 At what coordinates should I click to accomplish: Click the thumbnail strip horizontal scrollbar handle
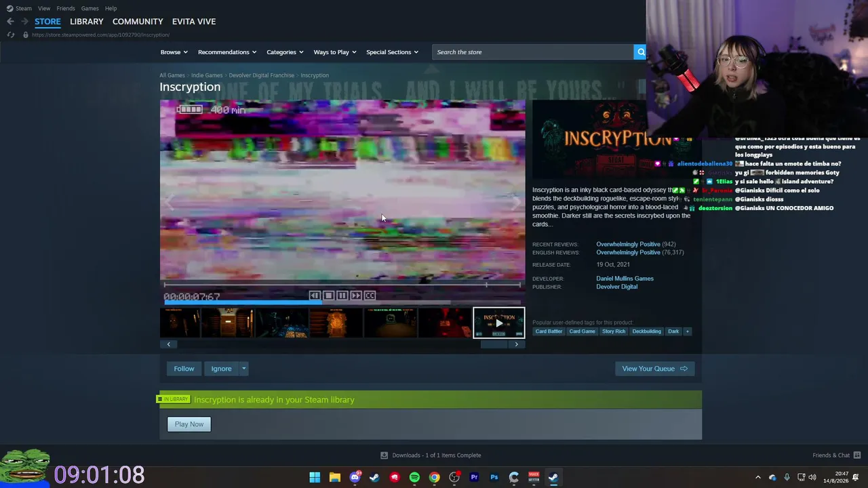494,344
